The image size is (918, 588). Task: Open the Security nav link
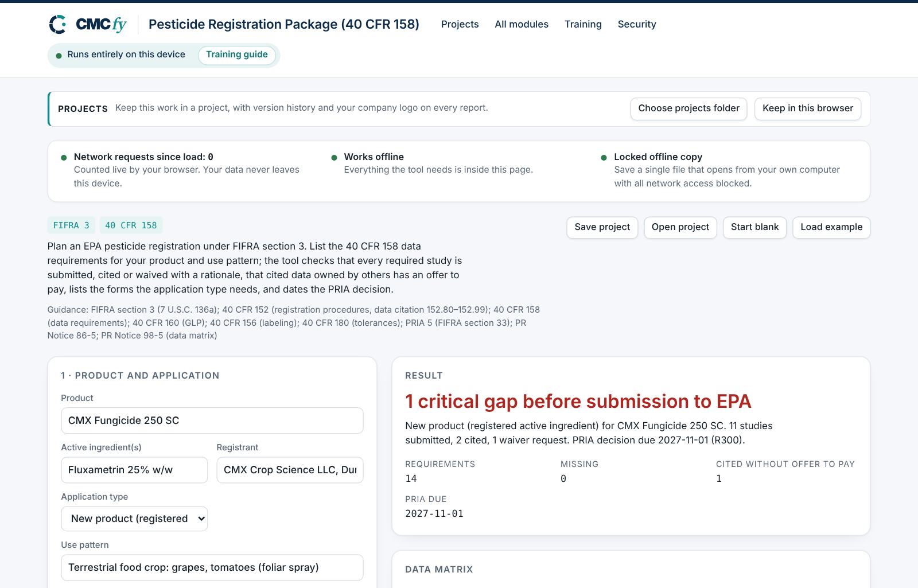(637, 24)
